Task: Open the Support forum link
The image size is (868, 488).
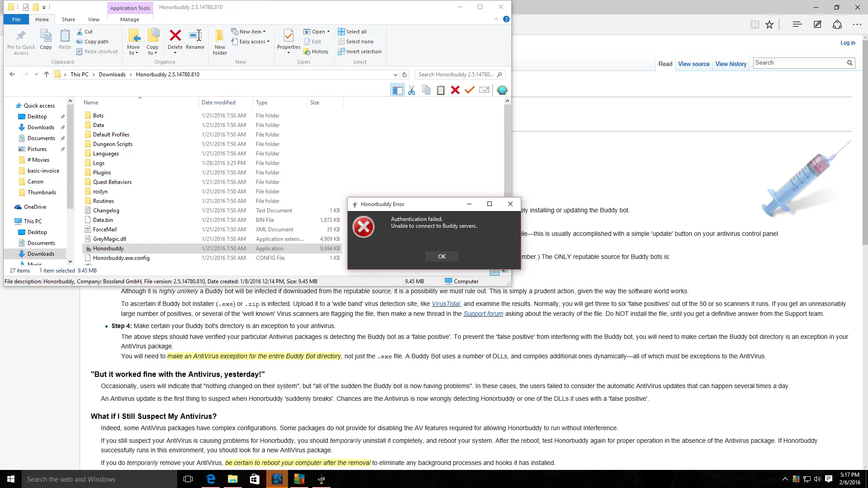Action: coord(483,314)
